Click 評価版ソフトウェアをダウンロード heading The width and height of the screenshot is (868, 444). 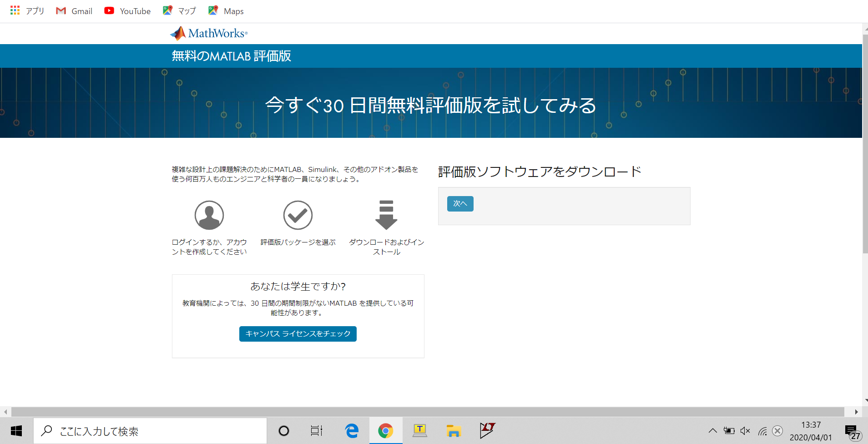[x=540, y=172]
